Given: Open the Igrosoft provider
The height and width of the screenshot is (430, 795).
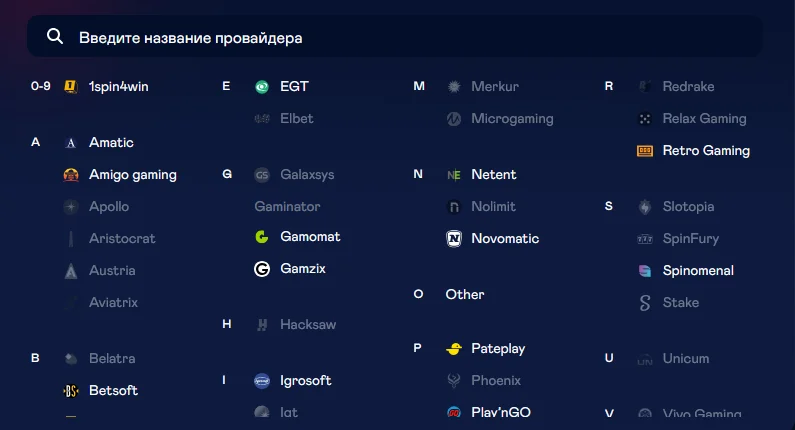Looking at the screenshot, I should pyautogui.click(x=306, y=381).
